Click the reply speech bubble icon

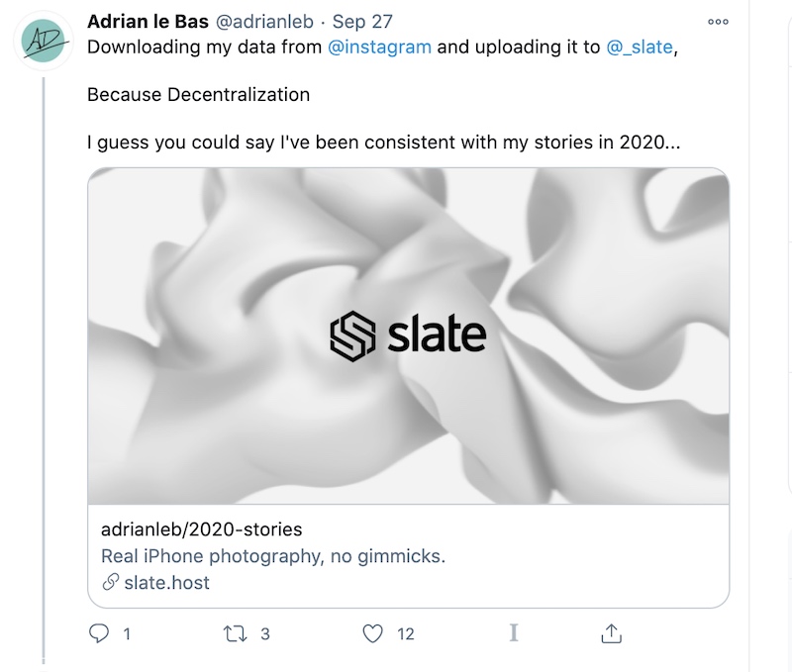[100, 632]
